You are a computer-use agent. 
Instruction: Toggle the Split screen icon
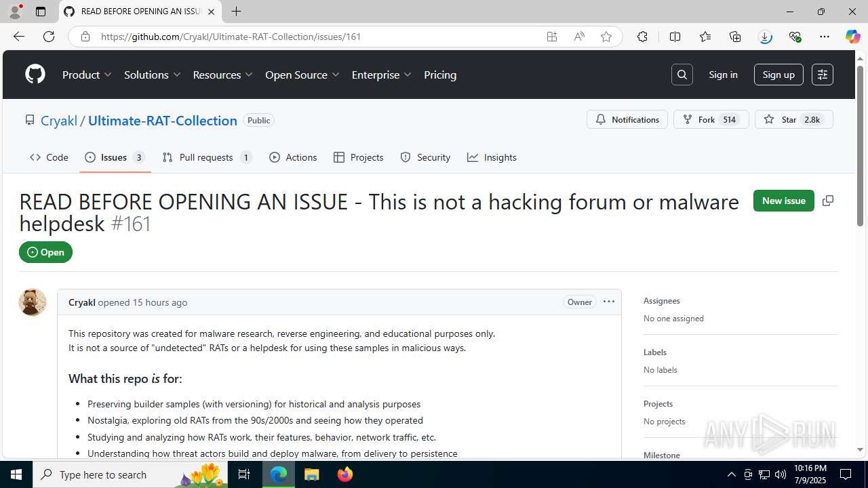(x=675, y=37)
